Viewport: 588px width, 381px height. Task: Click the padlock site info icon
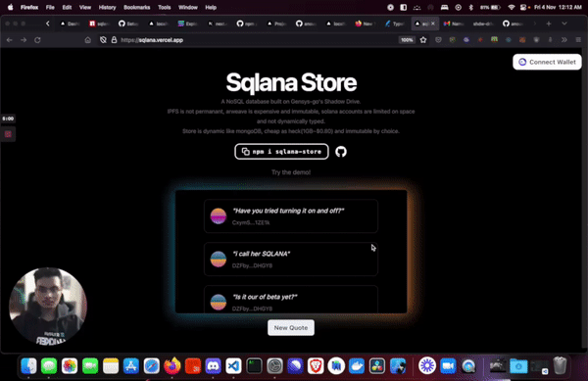(114, 40)
